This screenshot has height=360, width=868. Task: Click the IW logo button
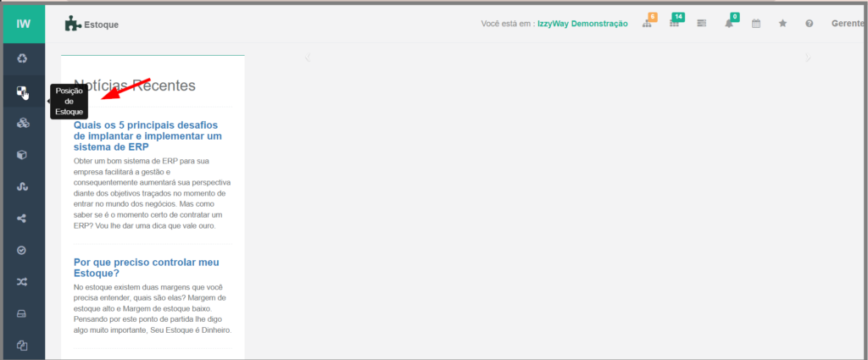(23, 24)
